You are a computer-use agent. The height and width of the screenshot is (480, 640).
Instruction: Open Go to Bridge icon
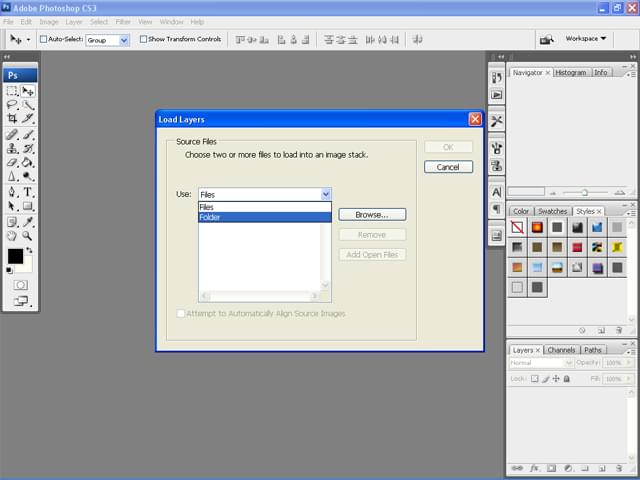pos(546,40)
